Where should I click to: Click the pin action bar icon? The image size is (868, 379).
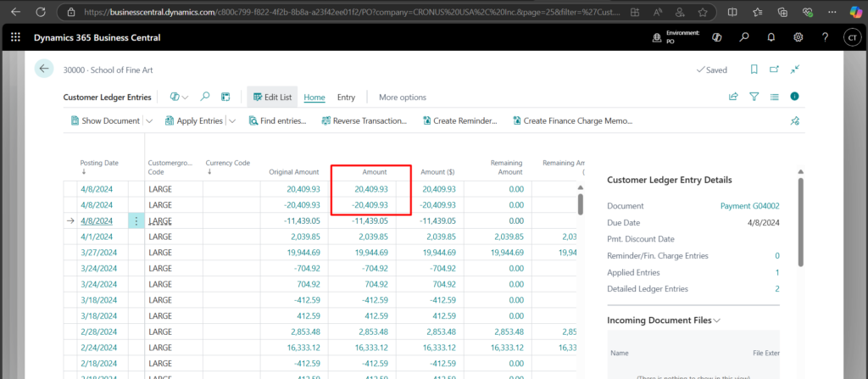coord(795,121)
